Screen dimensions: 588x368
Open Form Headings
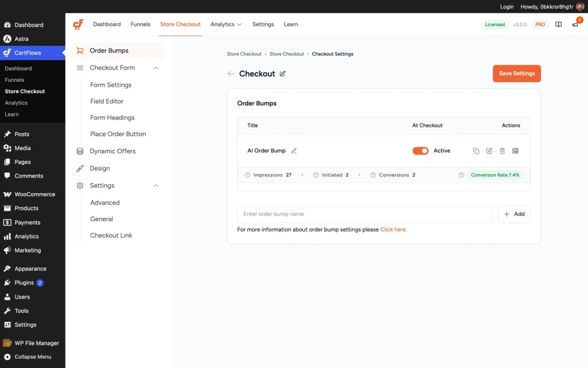coord(112,117)
